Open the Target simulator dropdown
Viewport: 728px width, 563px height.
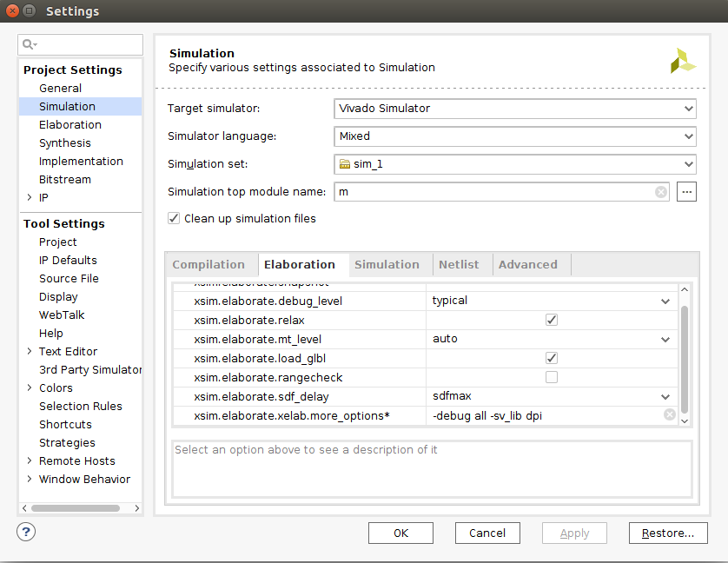coord(514,109)
